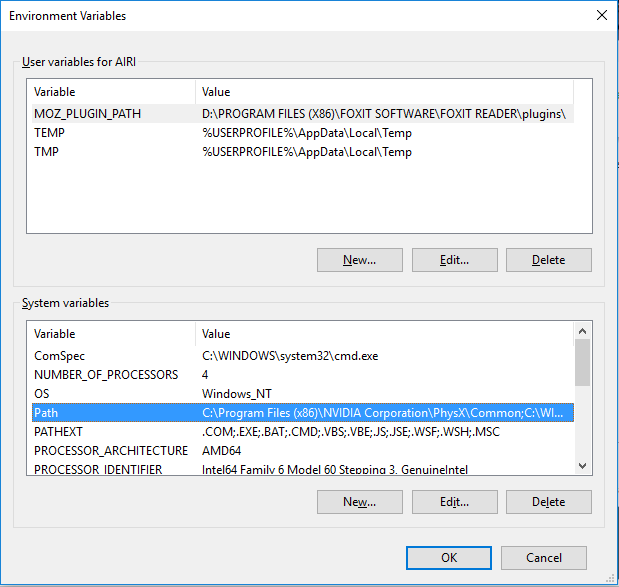Click Edit under System variables
Screen dimensions: 619x587
tap(454, 501)
